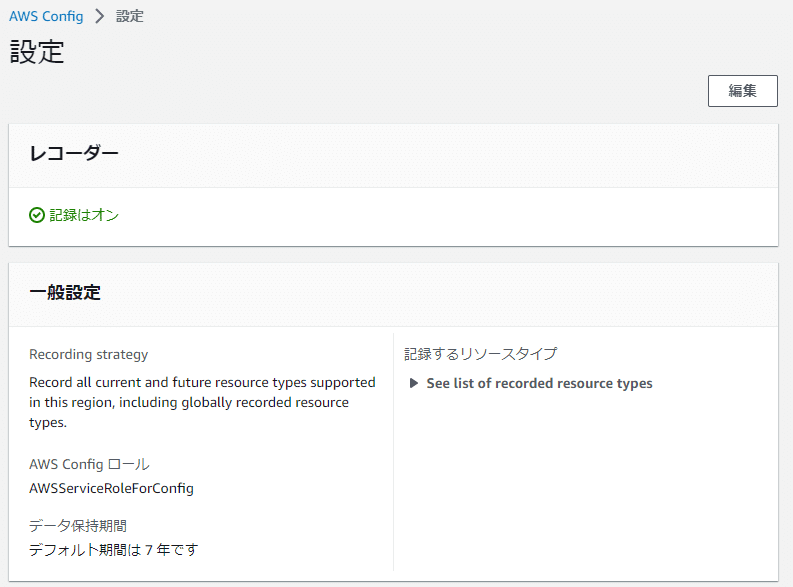Click the breadcrumb chevron separator icon
The height and width of the screenshot is (587, 793).
tap(100, 16)
